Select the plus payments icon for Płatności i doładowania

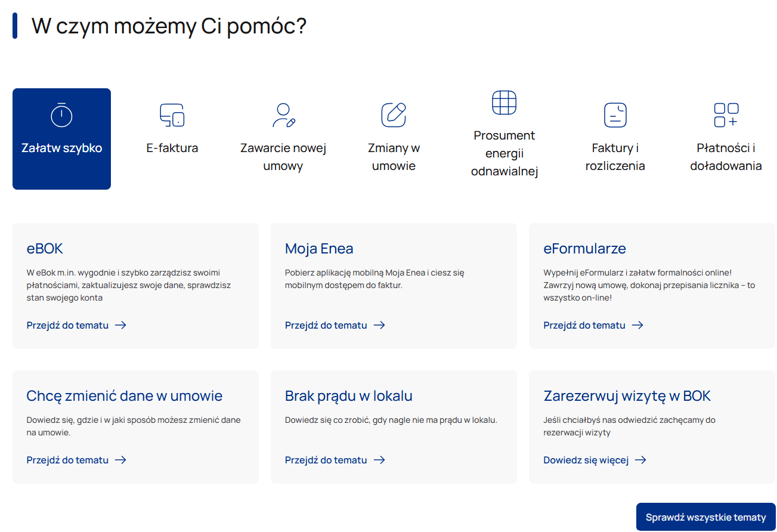726,113
